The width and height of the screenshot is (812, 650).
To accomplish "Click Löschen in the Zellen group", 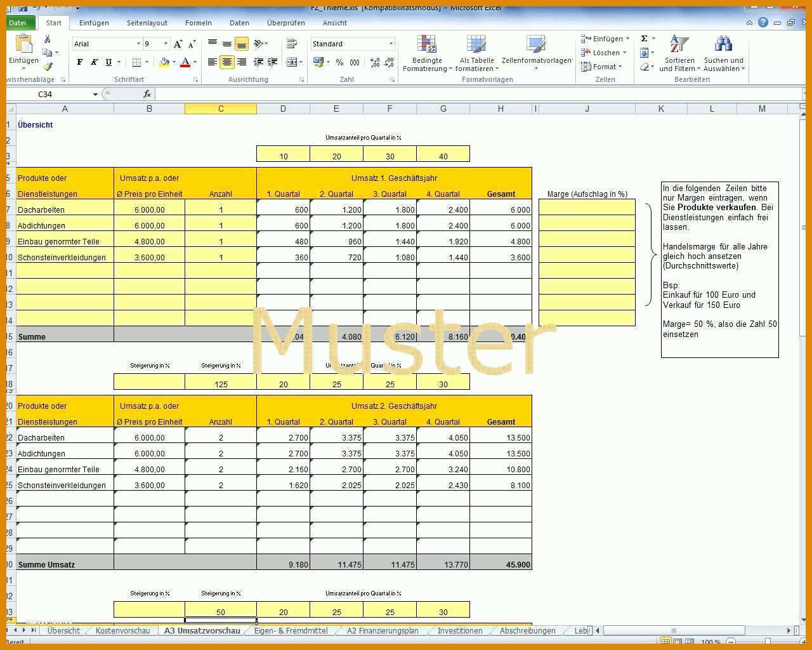I will [603, 53].
